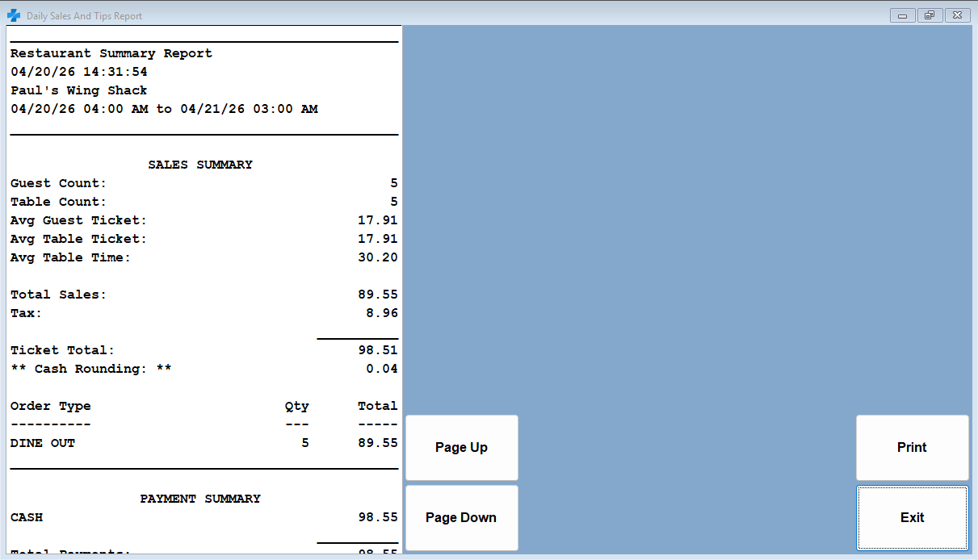
Task: Click the 'Avg Guest Ticket:' label
Action: [78, 220]
